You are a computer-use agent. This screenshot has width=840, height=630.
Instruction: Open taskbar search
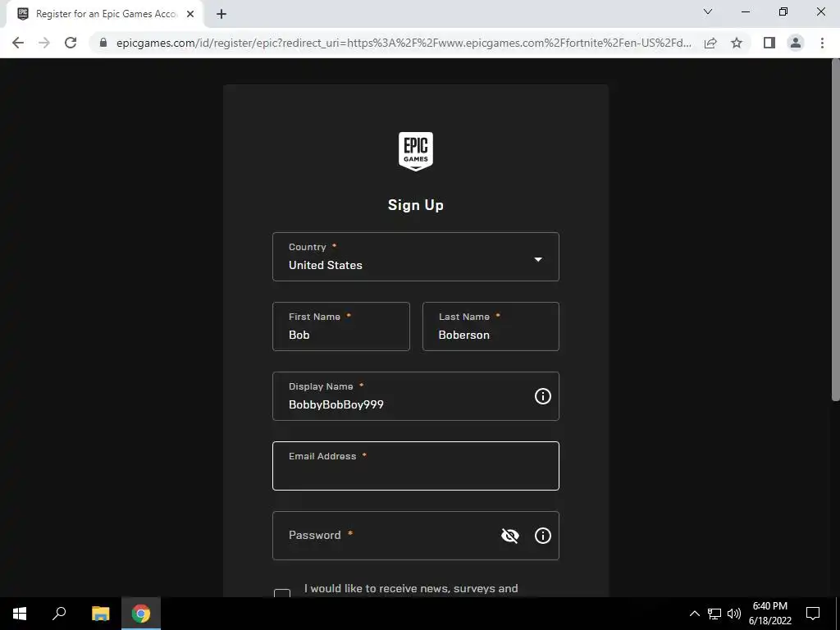59,614
